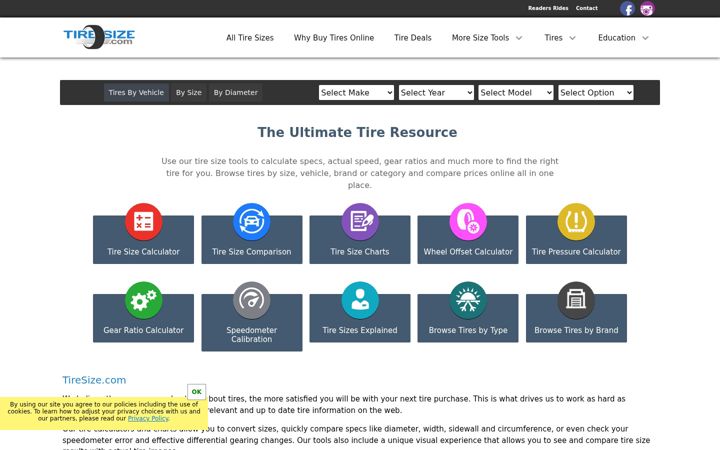
Task: Open the Instagram social icon
Action: click(x=647, y=8)
